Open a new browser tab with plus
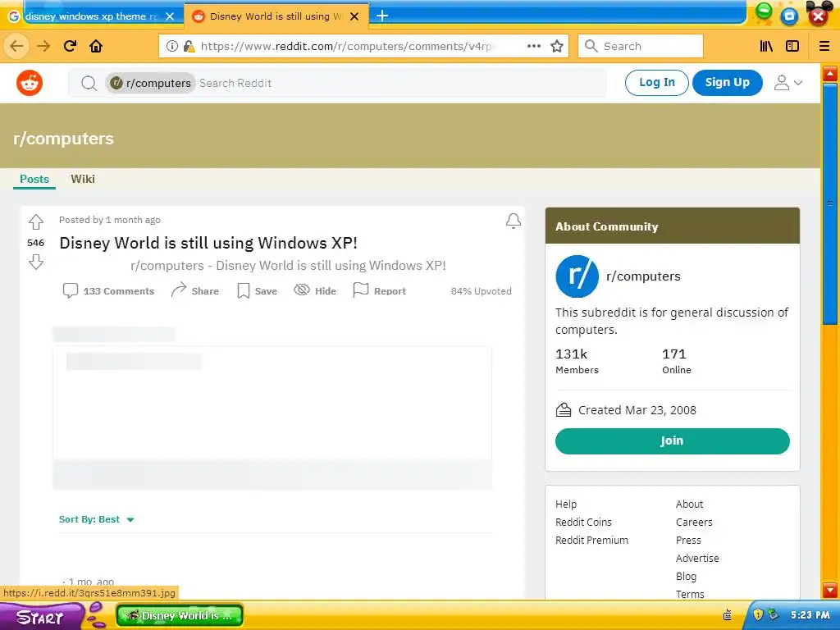This screenshot has height=630, width=840. (382, 16)
